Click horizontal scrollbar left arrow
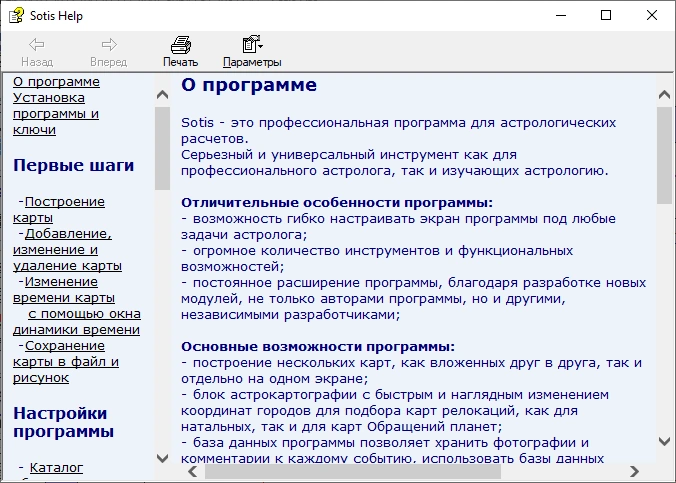This screenshot has height=483, width=676. click(x=193, y=471)
